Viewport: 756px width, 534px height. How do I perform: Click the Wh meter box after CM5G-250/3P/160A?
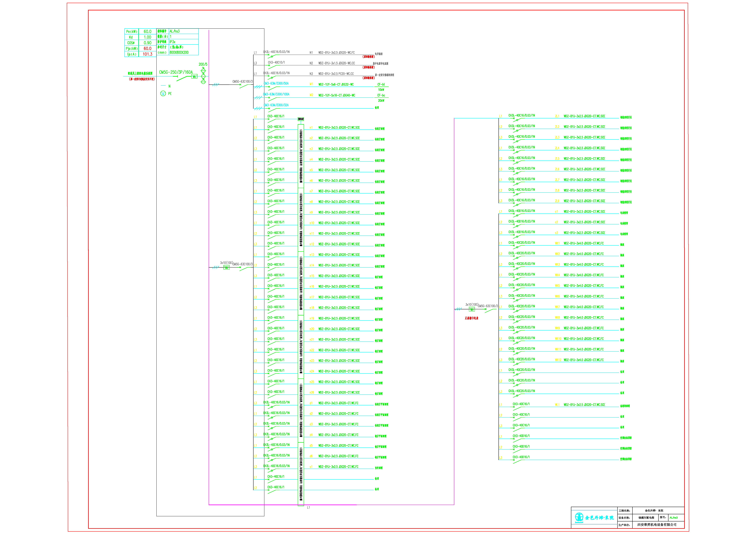click(x=194, y=76)
